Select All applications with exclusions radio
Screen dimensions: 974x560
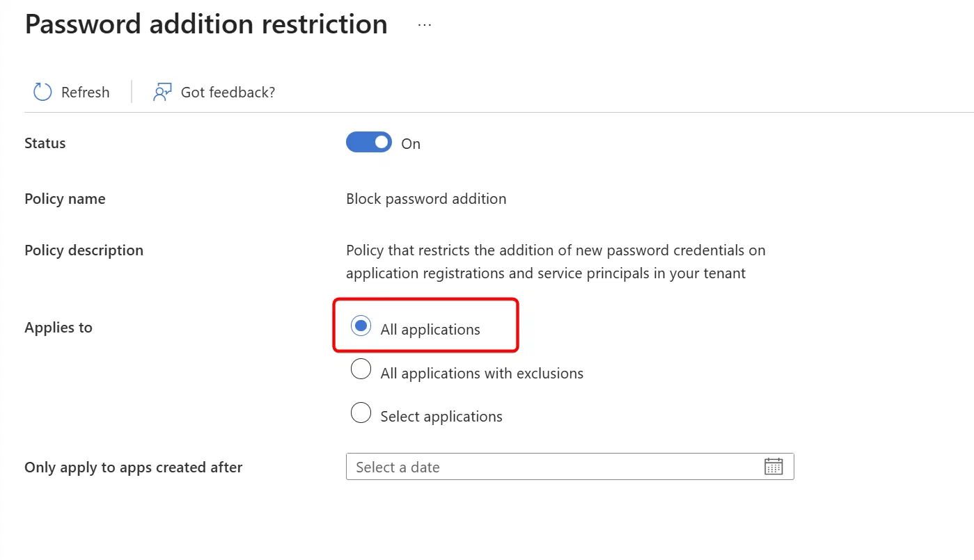(361, 369)
